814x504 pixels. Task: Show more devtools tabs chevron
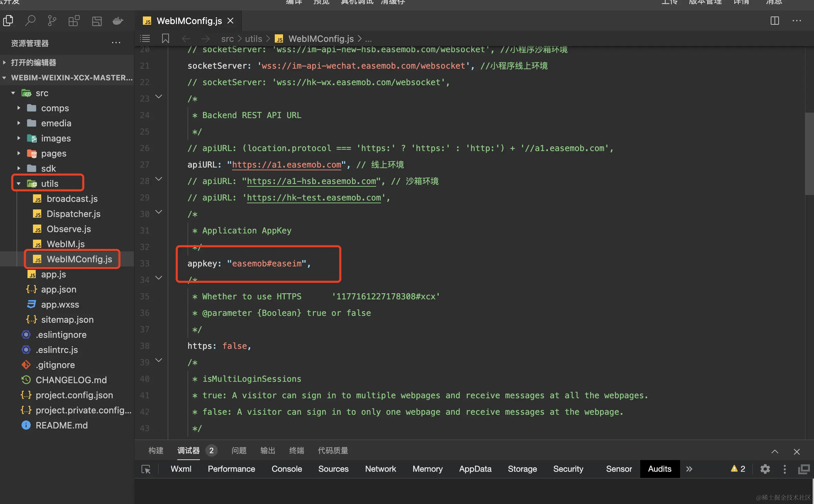(689, 469)
